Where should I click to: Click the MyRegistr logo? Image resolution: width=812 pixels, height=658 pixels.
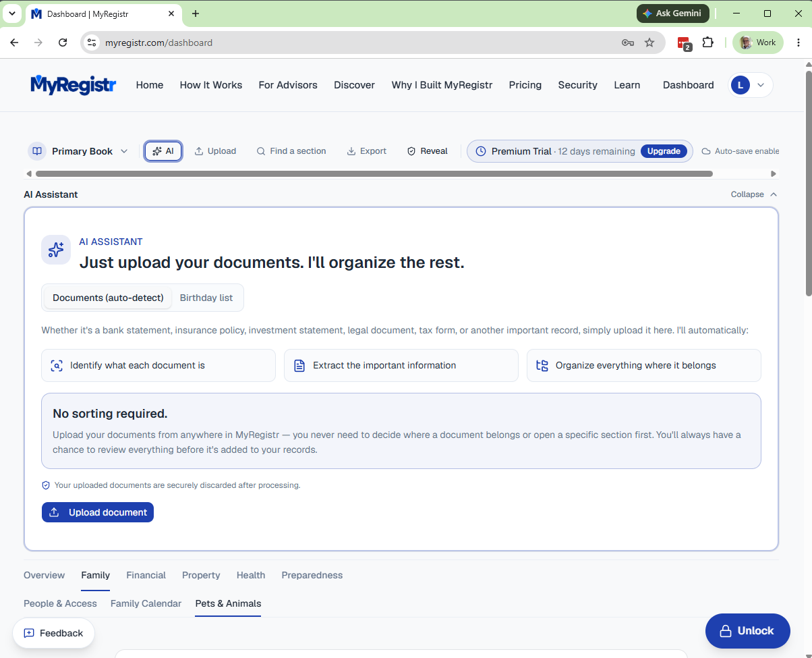[x=73, y=84]
